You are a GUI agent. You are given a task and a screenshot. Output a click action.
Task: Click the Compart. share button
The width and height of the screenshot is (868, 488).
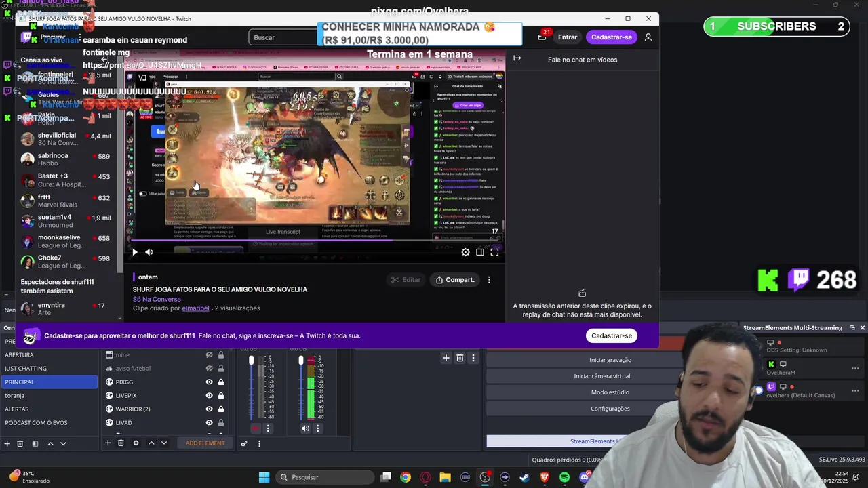[x=454, y=279]
